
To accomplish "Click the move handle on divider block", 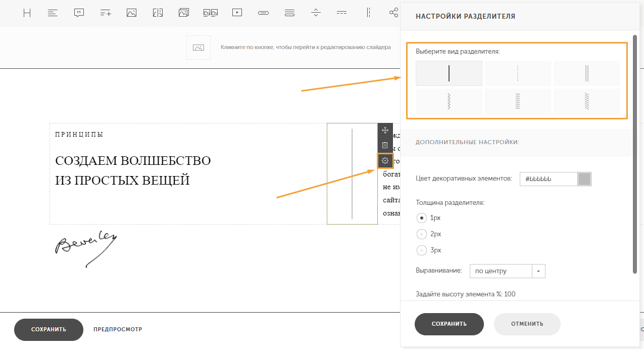I will pos(385,130).
